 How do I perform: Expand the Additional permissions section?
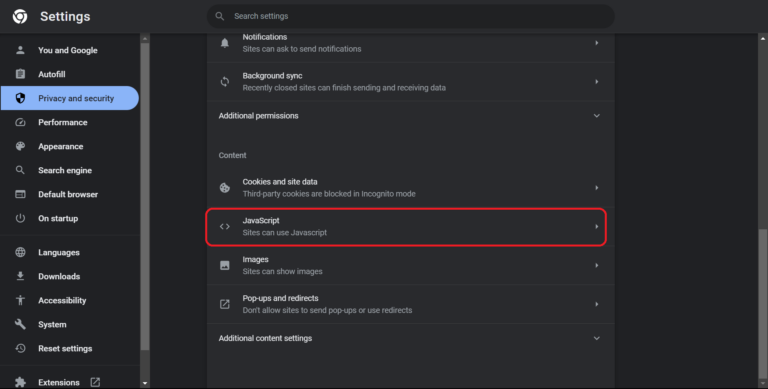pos(410,116)
